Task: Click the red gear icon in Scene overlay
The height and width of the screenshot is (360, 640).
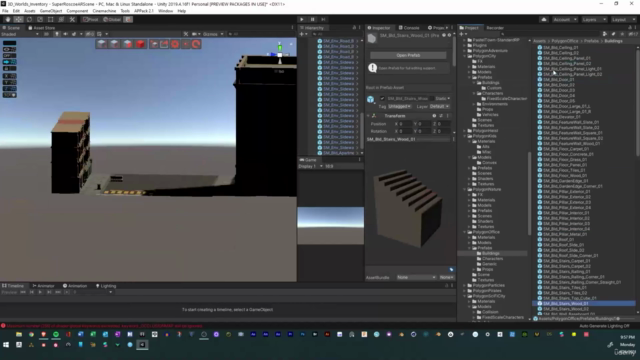Action: pyautogui.click(x=175, y=44)
